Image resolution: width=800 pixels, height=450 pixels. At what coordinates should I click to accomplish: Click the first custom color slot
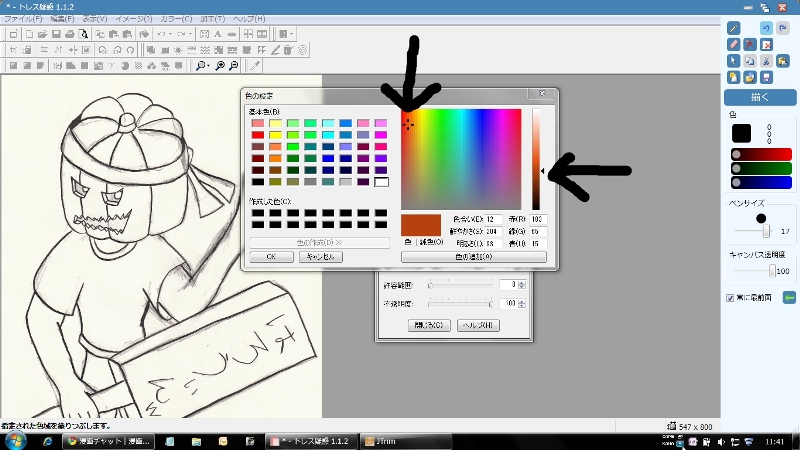258,213
